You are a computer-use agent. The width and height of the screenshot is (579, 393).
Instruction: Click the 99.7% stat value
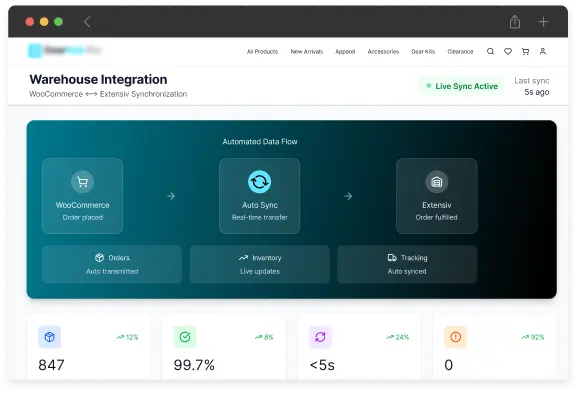point(194,365)
